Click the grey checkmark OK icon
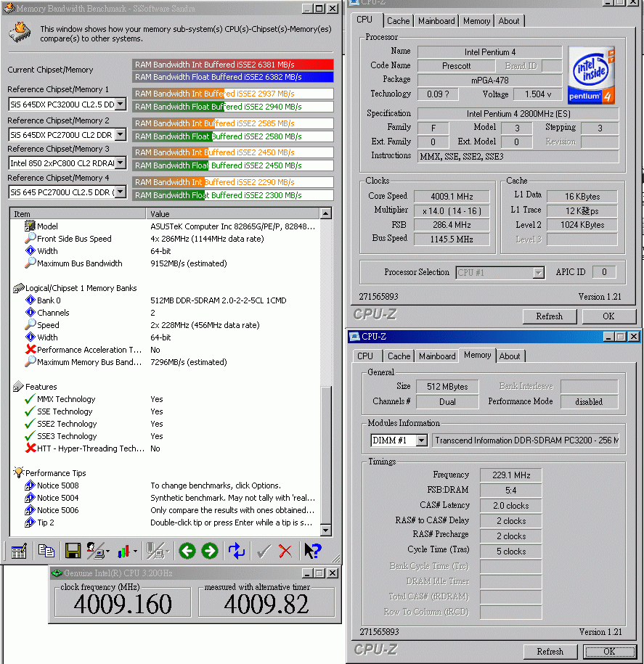The width and height of the screenshot is (644, 664). point(264,551)
